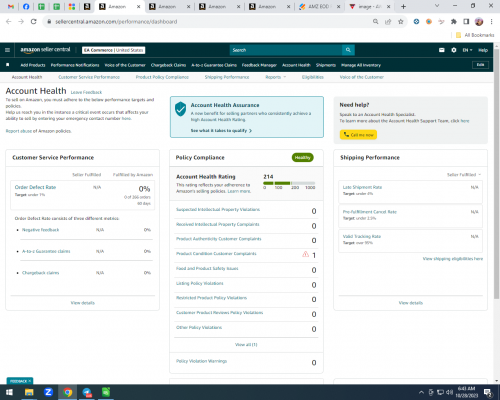Open Feedback Manager in favorites bar

tap(259, 65)
